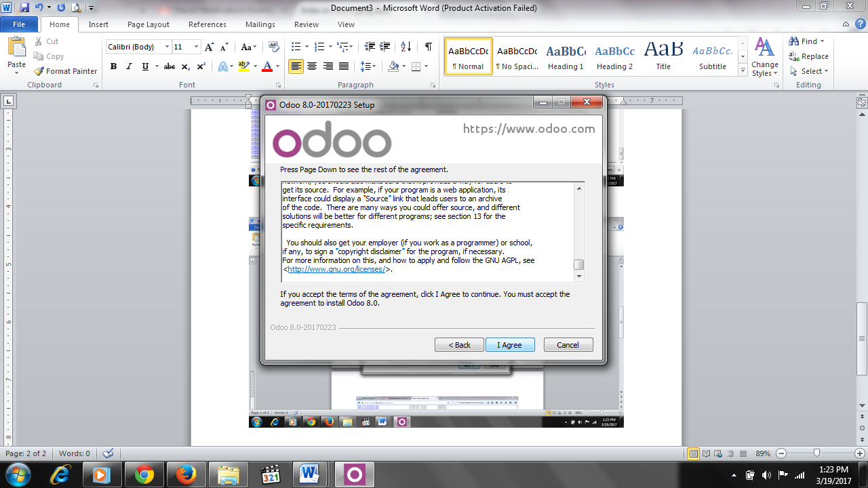Switch to Web Layout view in status bar
868x488 pixels.
[719, 453]
